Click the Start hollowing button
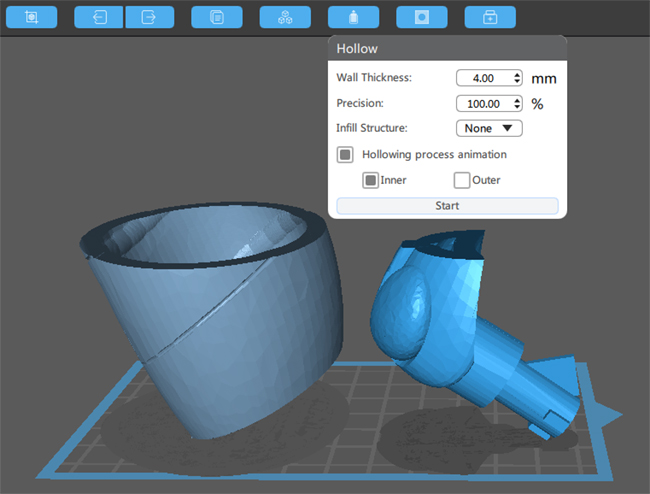The width and height of the screenshot is (650, 494). 447,206
